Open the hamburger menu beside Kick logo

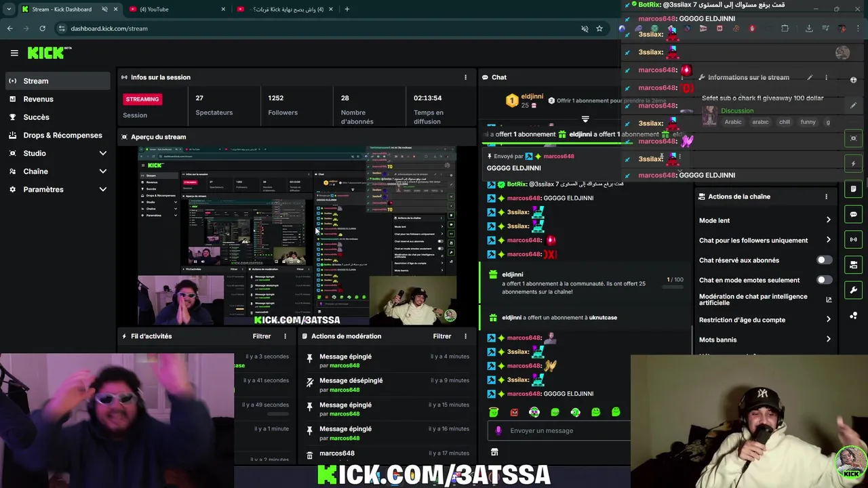(x=14, y=53)
